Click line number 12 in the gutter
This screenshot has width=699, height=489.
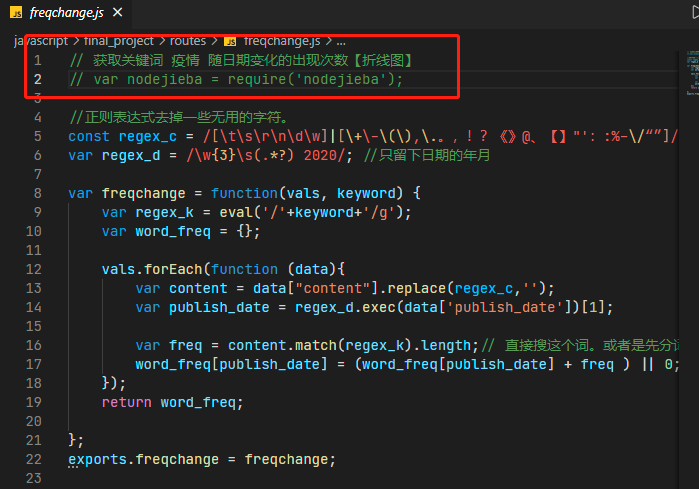tap(34, 269)
